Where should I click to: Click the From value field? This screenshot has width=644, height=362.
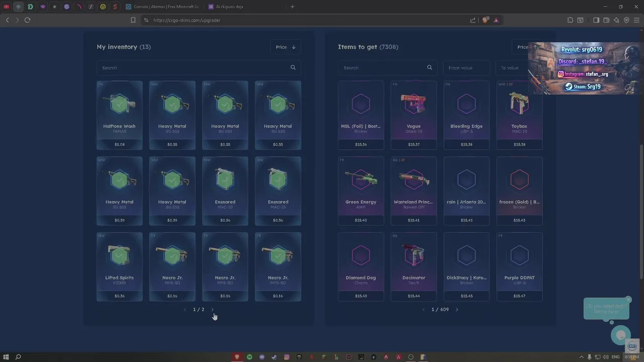466,67
